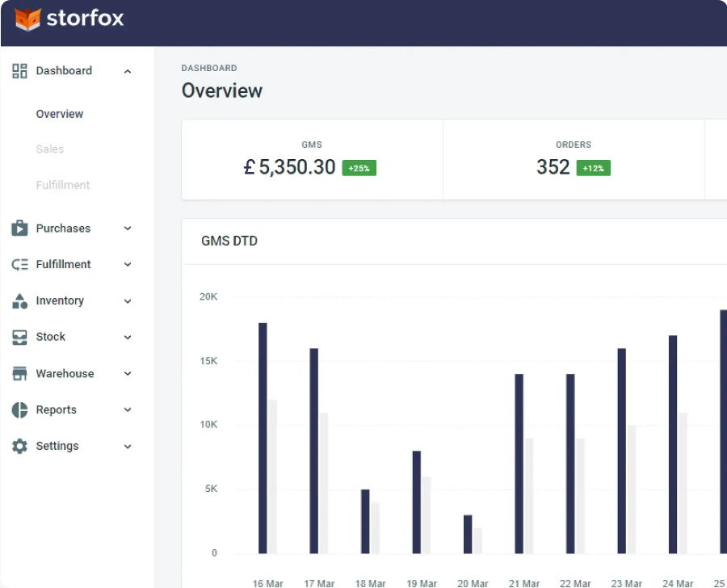The width and height of the screenshot is (727, 588).
Task: Click the Dashboard grid icon in sidebar
Action: 20,71
